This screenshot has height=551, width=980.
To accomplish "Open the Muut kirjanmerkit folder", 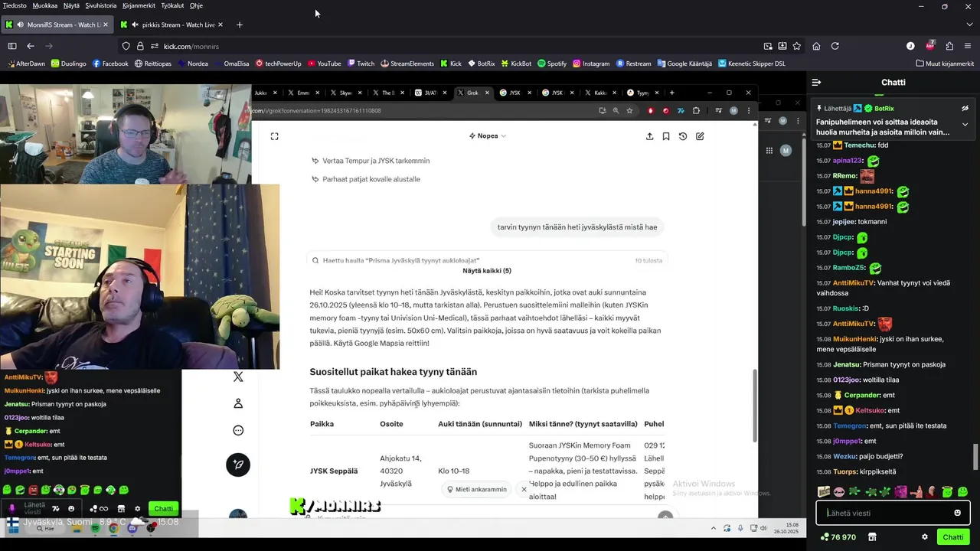I will 944,64.
